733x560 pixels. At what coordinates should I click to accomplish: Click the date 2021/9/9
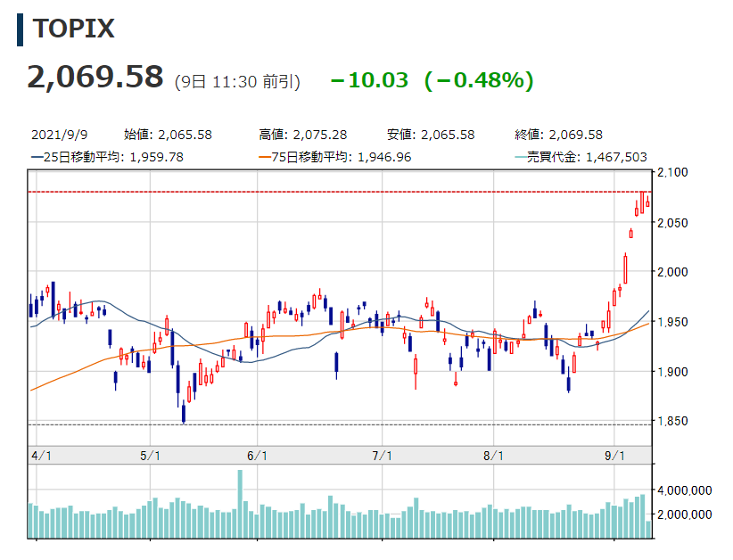click(60, 135)
